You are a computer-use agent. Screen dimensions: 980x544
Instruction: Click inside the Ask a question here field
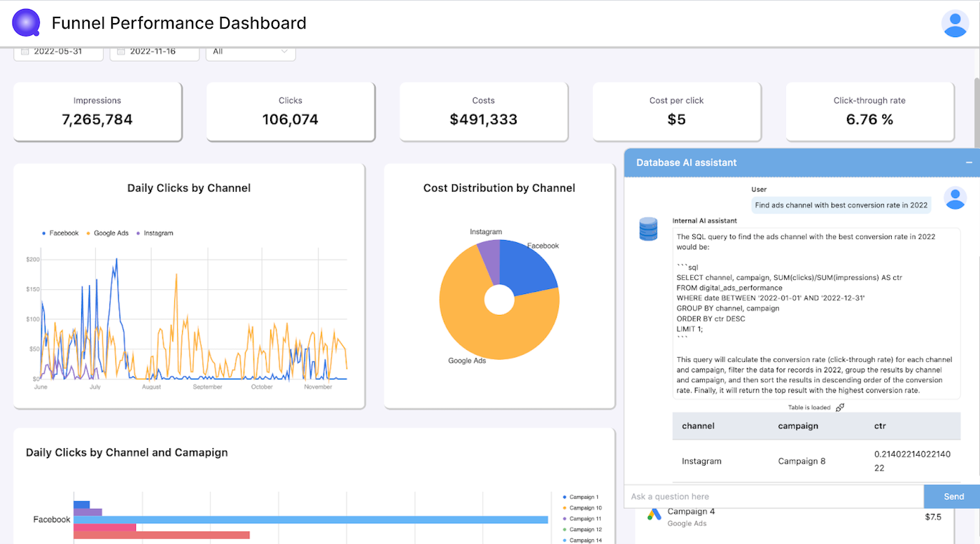(770, 496)
